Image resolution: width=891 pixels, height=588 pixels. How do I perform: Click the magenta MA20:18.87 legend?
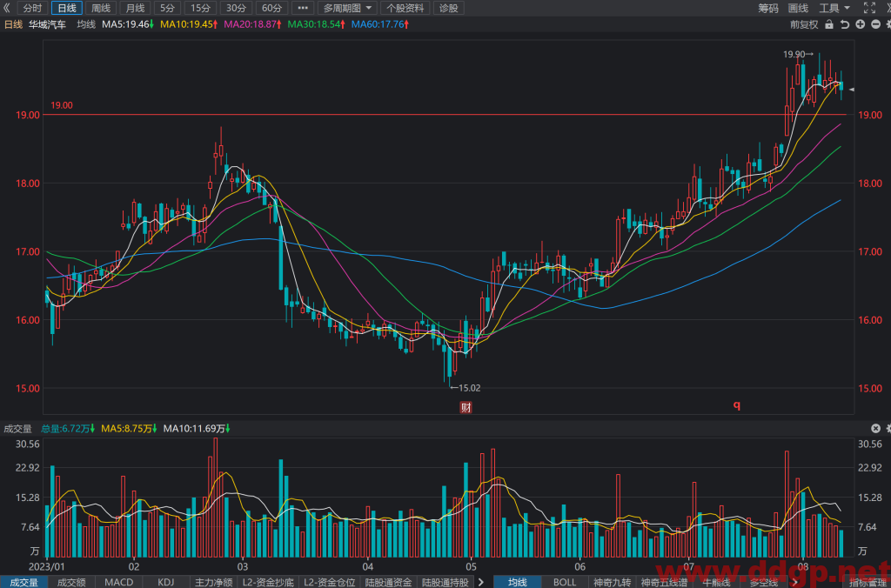pos(253,24)
